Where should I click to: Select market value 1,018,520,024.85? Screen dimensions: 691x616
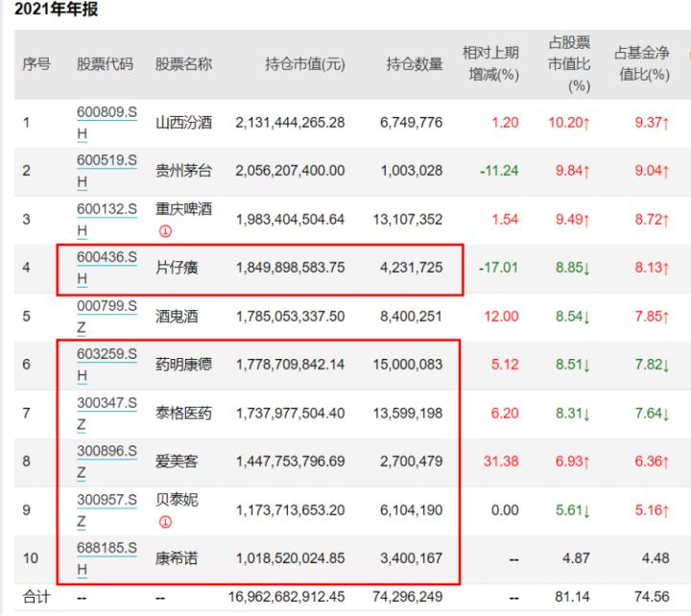(x=291, y=558)
